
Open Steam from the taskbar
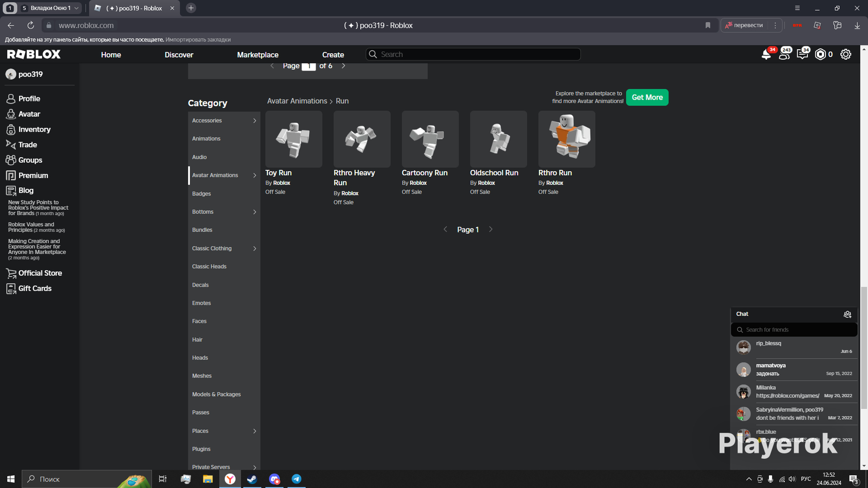[x=252, y=479]
